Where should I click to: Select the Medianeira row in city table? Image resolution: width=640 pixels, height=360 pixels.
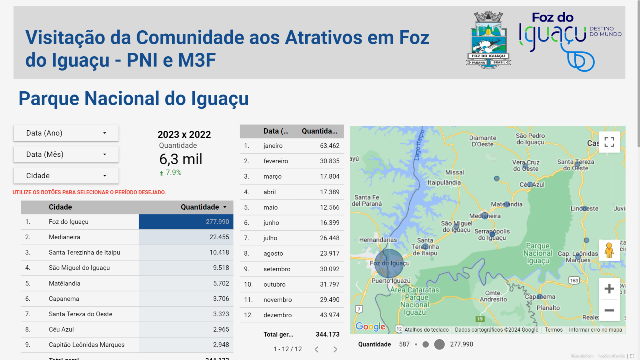[127, 237]
